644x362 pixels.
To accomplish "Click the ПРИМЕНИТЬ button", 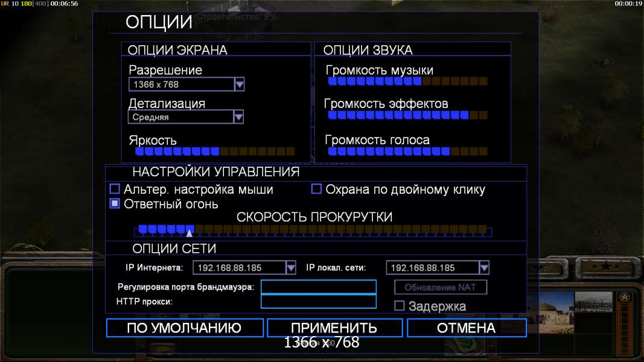I will (x=335, y=328).
